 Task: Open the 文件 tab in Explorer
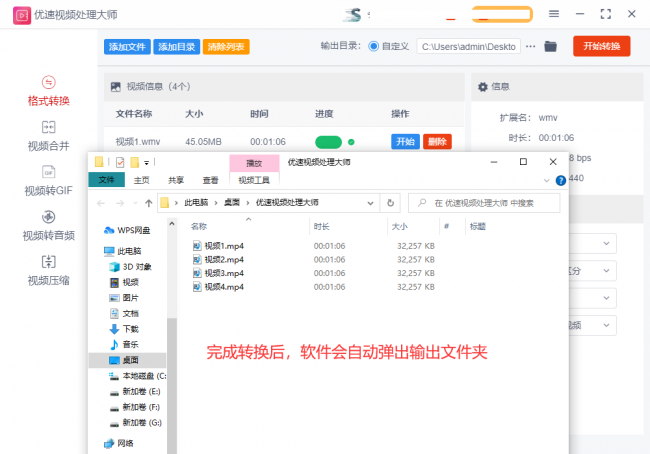[107, 180]
